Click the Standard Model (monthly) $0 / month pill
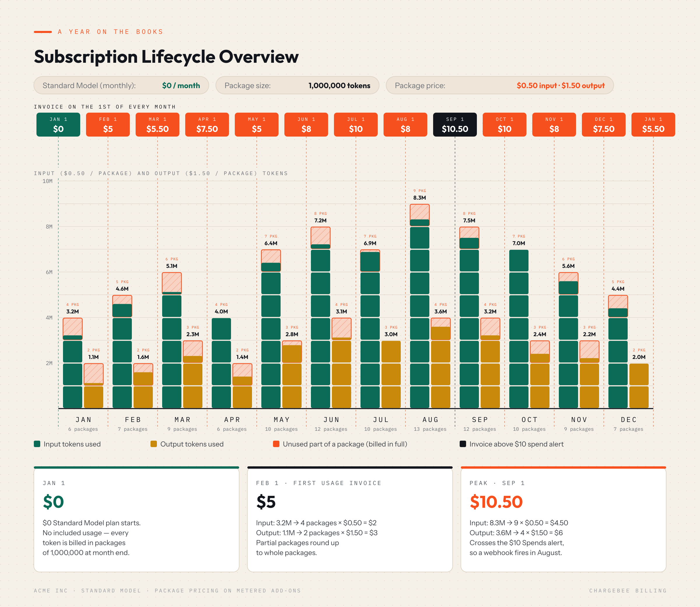This screenshot has height=607, width=700. [x=121, y=85]
